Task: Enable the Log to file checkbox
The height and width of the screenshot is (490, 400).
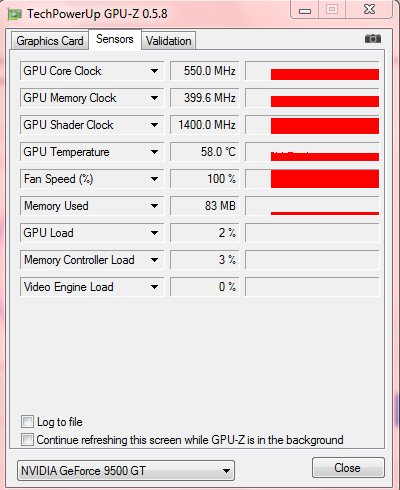Action: 27,422
